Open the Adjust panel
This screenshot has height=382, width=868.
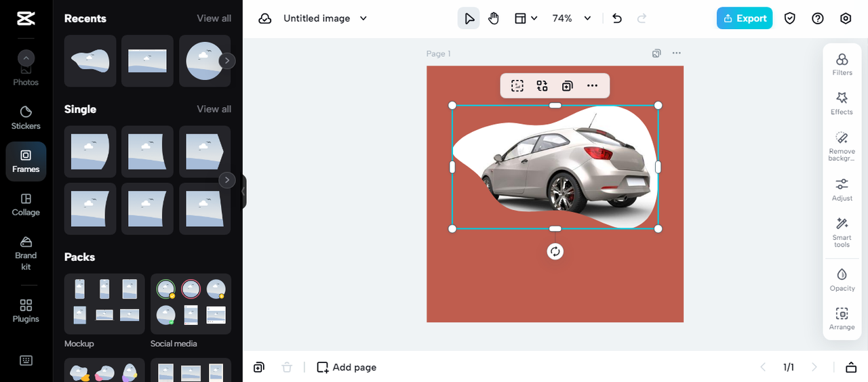[842, 190]
